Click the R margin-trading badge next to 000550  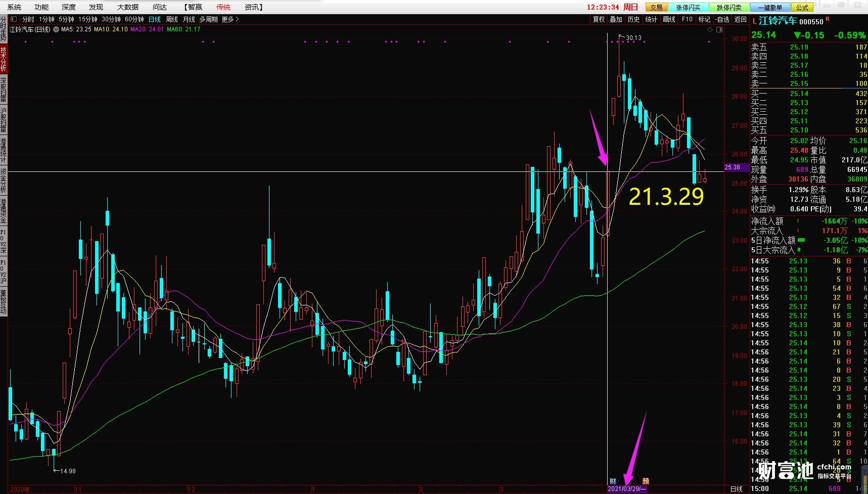828,19
